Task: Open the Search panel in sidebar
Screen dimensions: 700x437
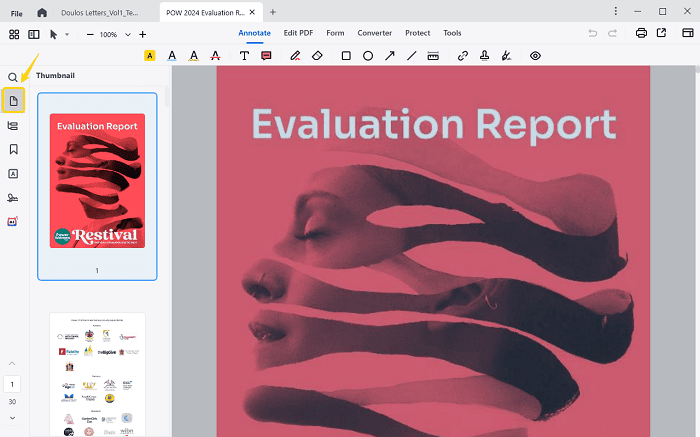Action: coord(13,77)
